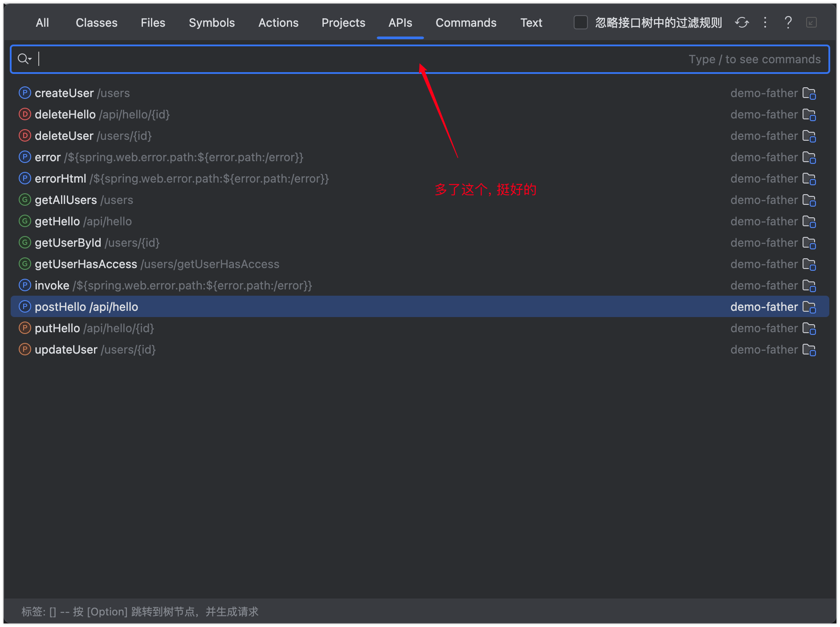This screenshot has width=840, height=627.
Task: Click module folder icon in postHello row
Action: point(809,307)
